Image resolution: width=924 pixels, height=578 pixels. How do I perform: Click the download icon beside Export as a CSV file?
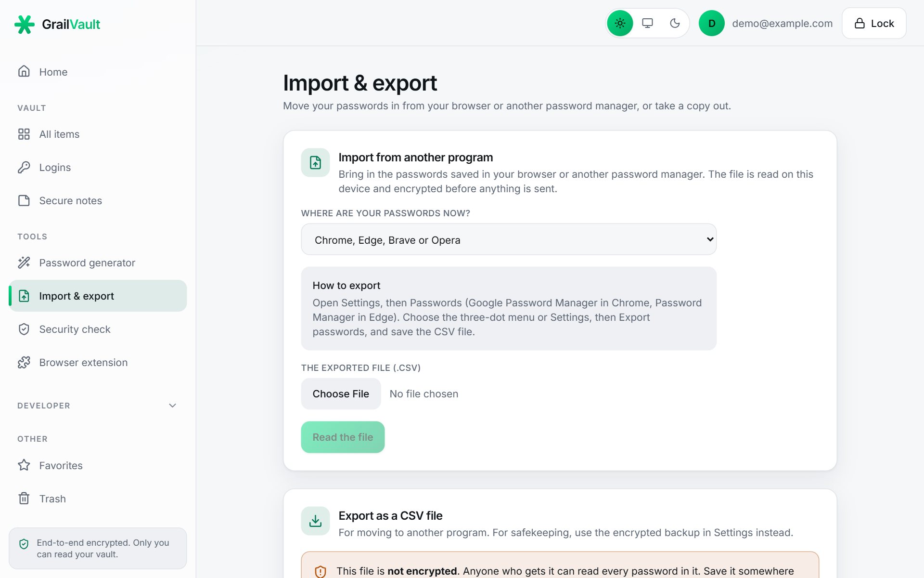(315, 521)
